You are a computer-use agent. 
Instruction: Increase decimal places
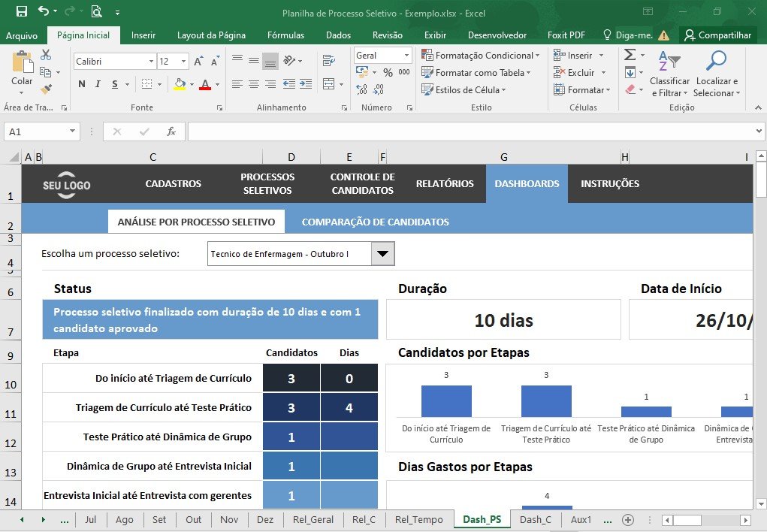pos(362,89)
